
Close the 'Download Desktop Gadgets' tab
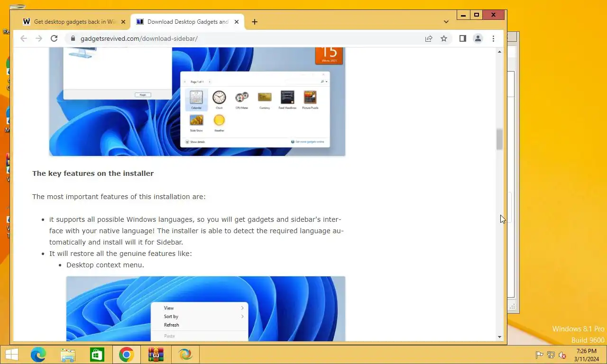237,22
